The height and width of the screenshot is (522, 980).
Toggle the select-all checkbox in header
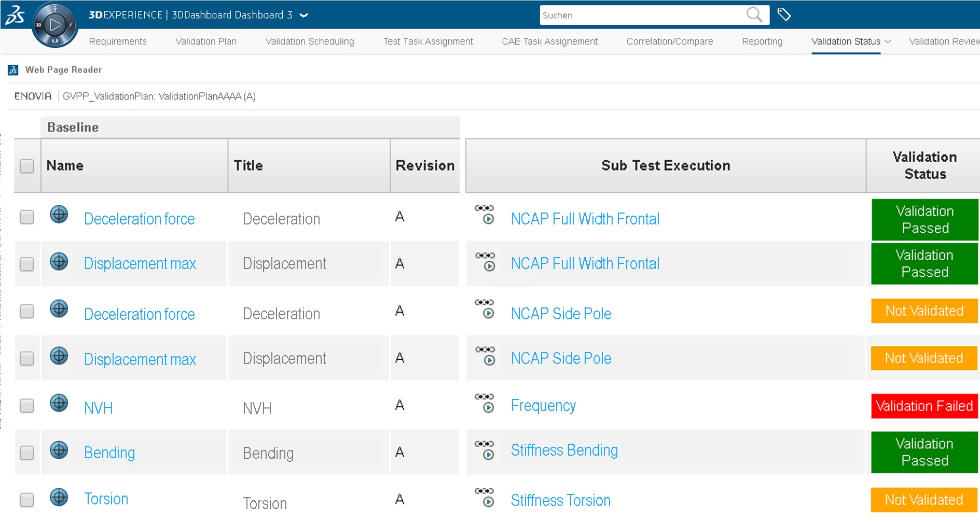27,166
